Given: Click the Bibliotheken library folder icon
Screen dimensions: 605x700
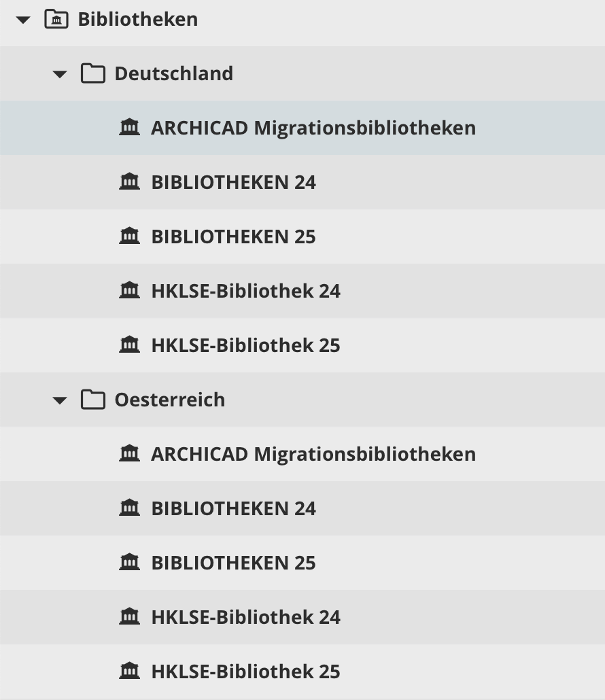Looking at the screenshot, I should (56, 19).
